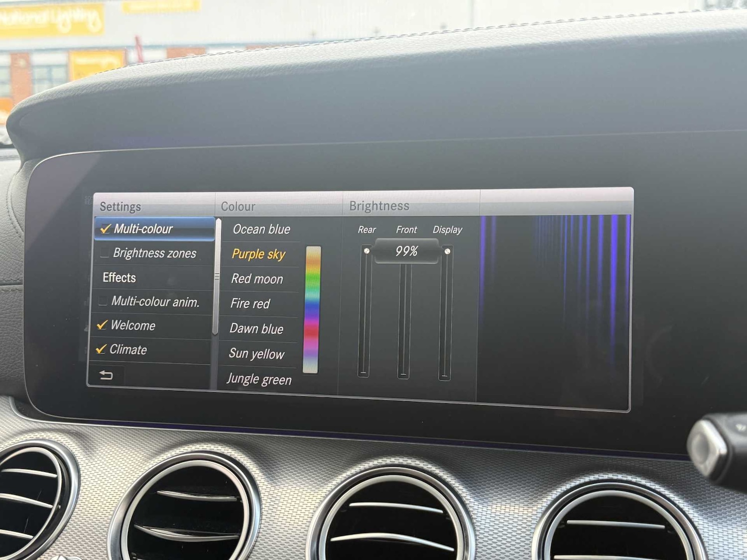Screen dimensions: 747x560
Task: Select Sun yellow colour
Action: coord(256,354)
